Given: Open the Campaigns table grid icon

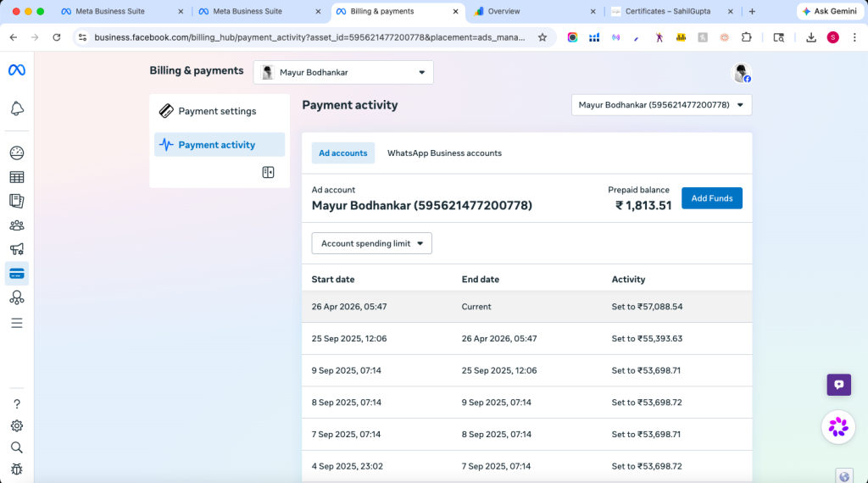Looking at the screenshot, I should 17,177.
